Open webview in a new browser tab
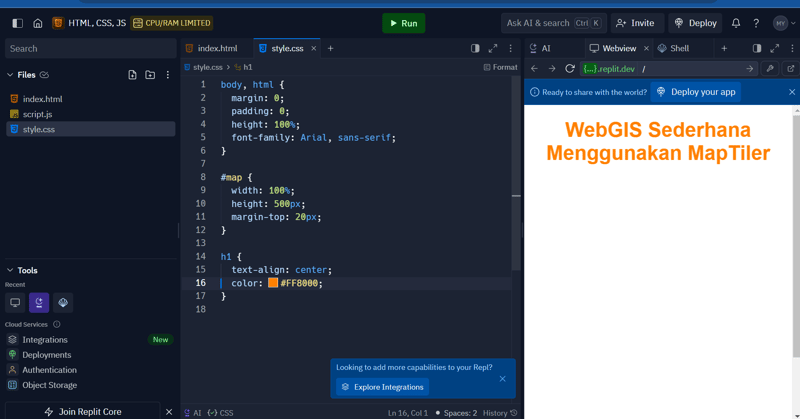Image resolution: width=800 pixels, height=419 pixels. [790, 68]
